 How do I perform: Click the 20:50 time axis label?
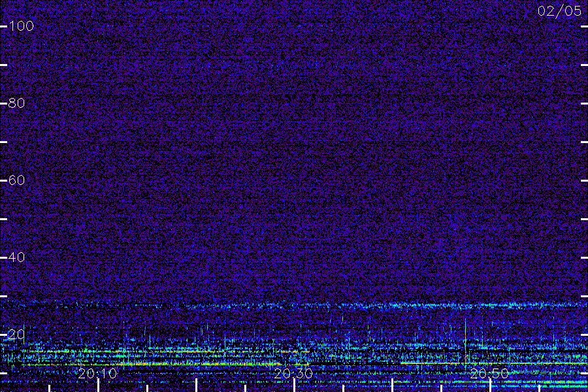489,374
